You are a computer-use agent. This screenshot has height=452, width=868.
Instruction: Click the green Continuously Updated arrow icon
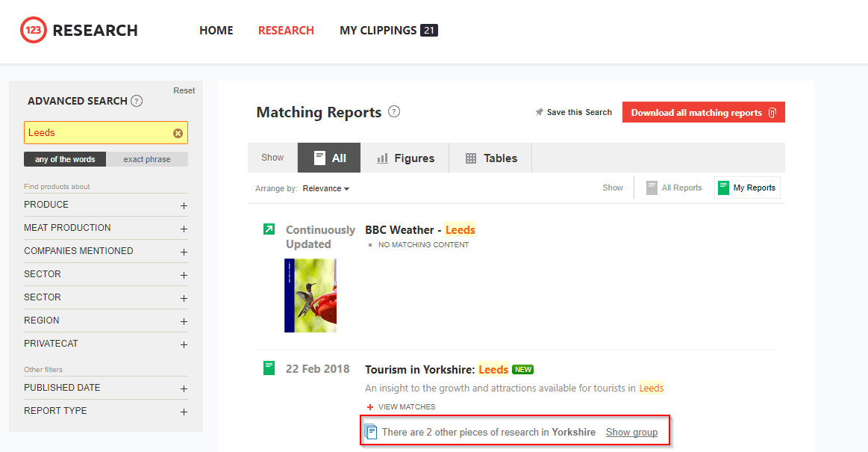(269, 229)
